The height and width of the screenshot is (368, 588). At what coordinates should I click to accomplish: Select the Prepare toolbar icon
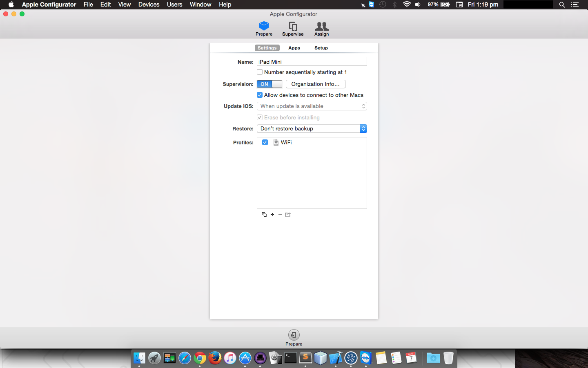click(264, 28)
